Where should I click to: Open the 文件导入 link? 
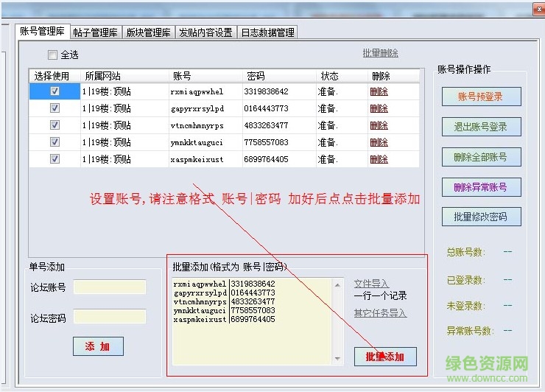tap(371, 284)
